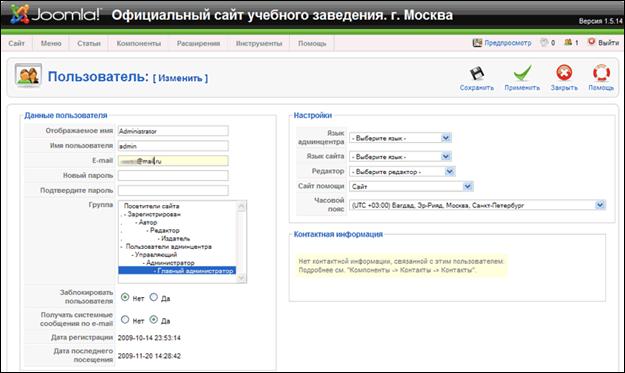The height and width of the screenshot is (373, 625).
Task: Open the Инструменты menu
Action: click(x=259, y=43)
